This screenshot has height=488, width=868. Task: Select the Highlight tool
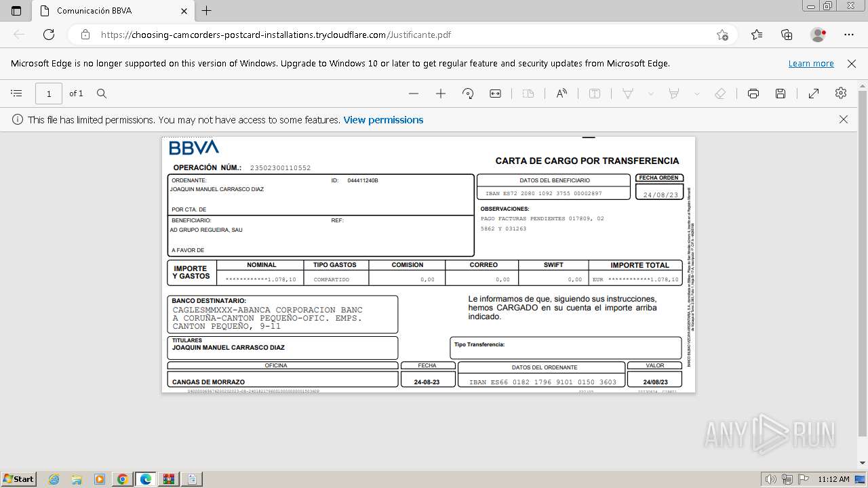(x=674, y=94)
